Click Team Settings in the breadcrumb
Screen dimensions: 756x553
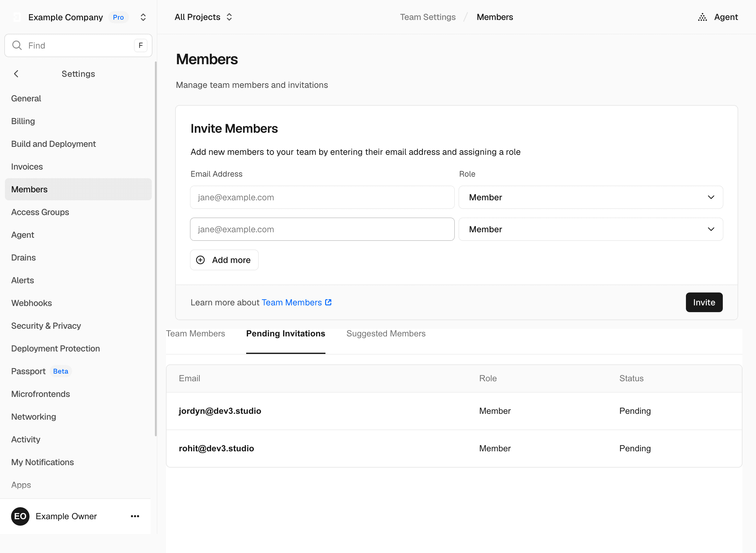(427, 17)
